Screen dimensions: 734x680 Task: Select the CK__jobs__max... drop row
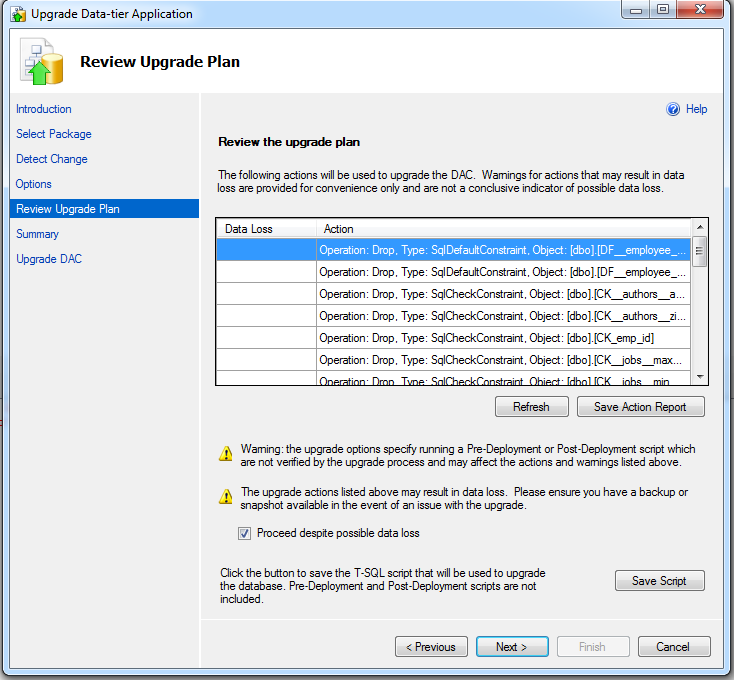(x=454, y=360)
